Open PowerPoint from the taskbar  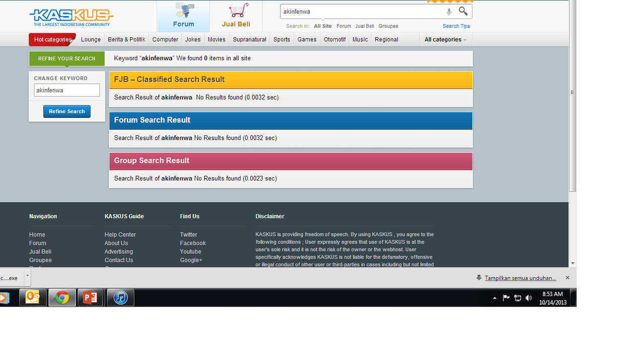point(91,298)
